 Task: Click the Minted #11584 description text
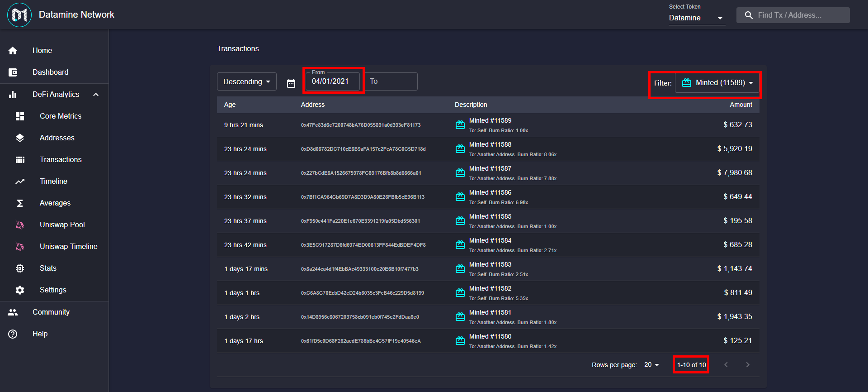point(490,241)
